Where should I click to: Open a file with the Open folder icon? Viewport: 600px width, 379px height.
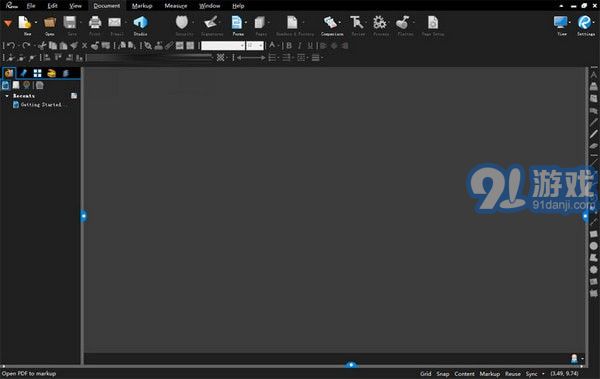tap(50, 23)
